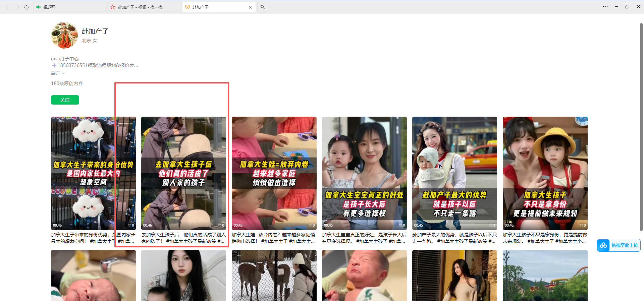Switch to the 视频号 tab
The width and height of the screenshot is (644, 301).
[x=70, y=7]
